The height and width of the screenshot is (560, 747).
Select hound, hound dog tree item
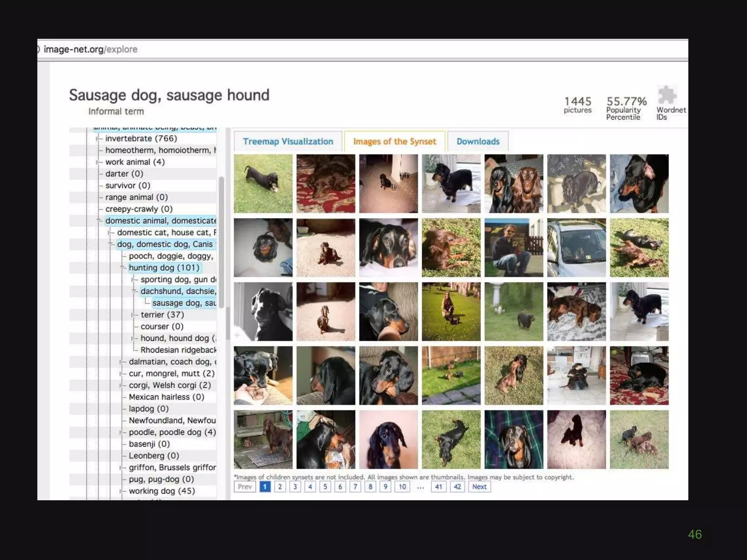coord(178,338)
